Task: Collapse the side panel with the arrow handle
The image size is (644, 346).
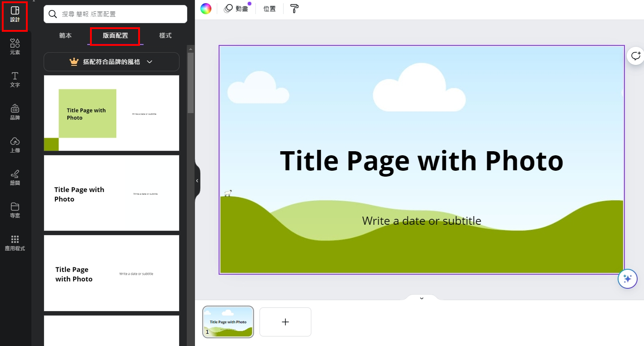Action: [197, 181]
